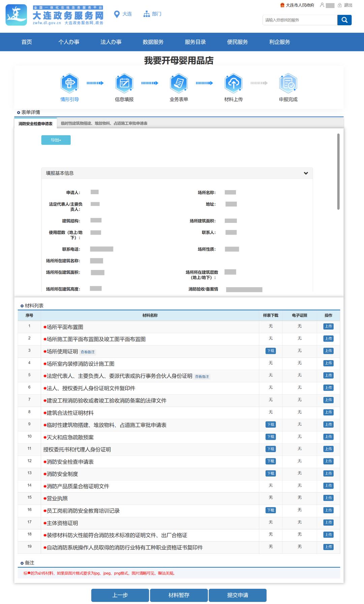This screenshot has height=604, width=364.
Task: Download sample for 授权委托书和代理人身份证明
Action: coord(271,449)
